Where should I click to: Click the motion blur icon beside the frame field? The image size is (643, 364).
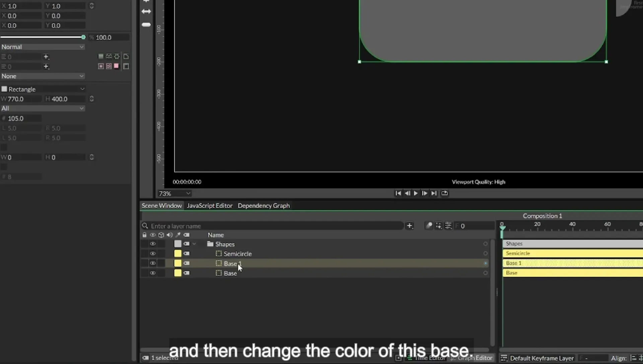(x=429, y=226)
